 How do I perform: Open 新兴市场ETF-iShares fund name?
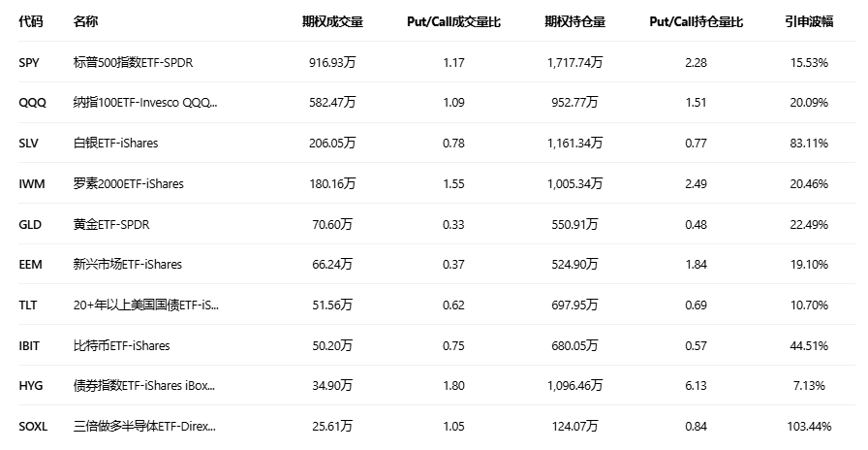(127, 264)
